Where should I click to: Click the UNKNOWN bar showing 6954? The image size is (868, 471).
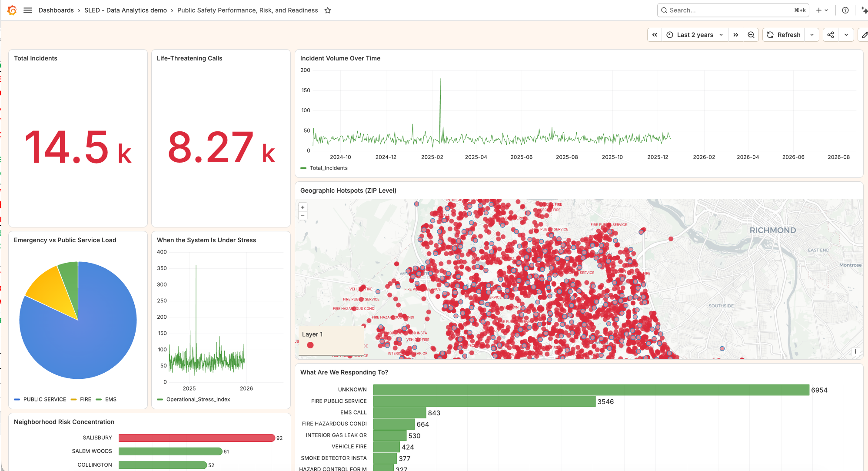(591, 390)
